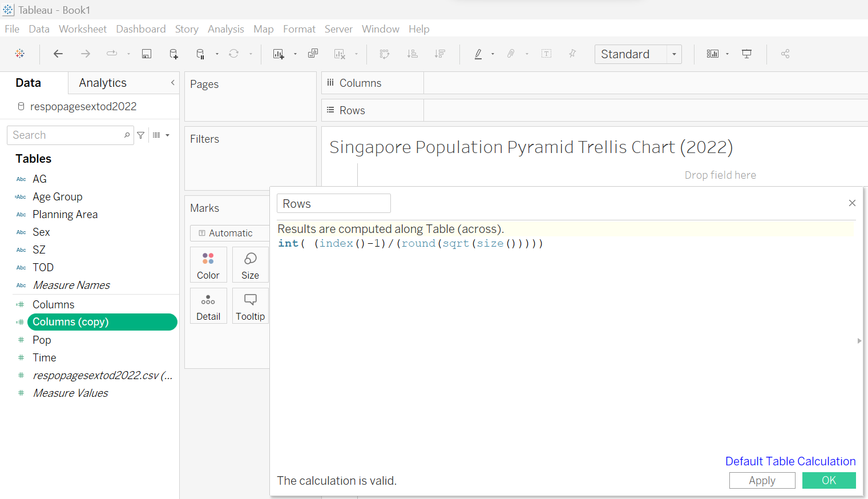
Task: Click the New Data Source icon
Action: point(173,54)
